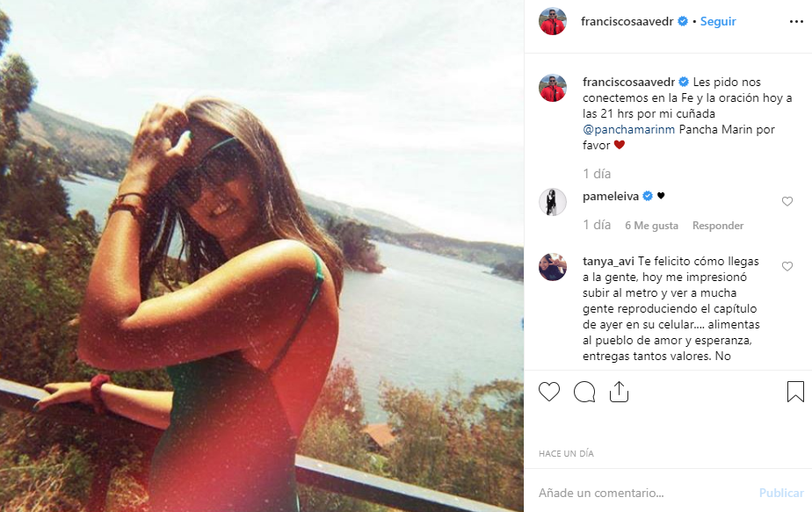Open comments via the speech bubble icon

pos(584,392)
